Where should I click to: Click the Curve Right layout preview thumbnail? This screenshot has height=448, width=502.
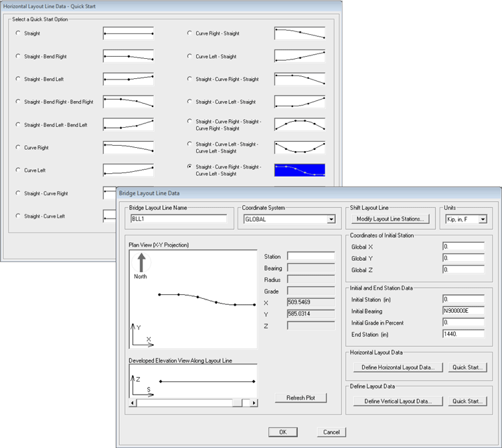click(128, 147)
